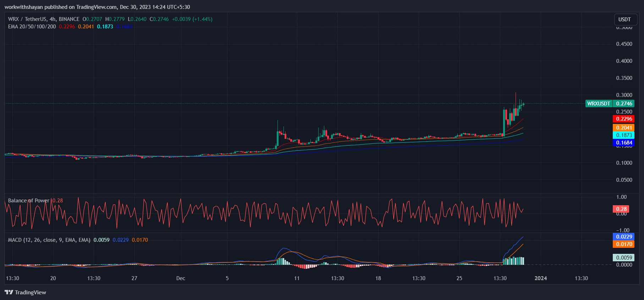The height and width of the screenshot is (300, 644).
Task: Click the cyan EMA 100 label 0.1873
Action: [624, 135]
